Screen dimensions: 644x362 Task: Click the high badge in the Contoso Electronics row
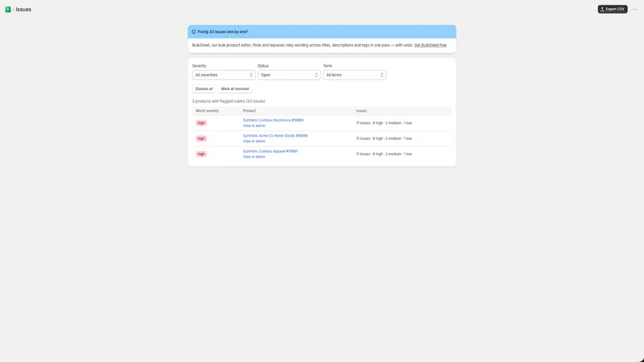tap(201, 123)
